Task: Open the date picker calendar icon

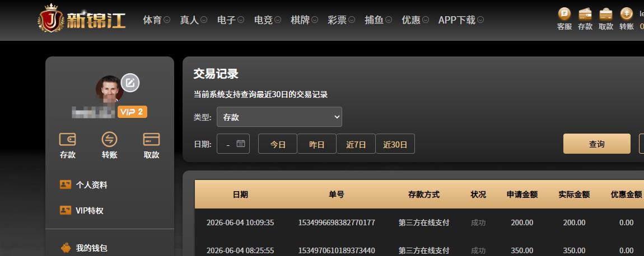Action: pos(241,144)
